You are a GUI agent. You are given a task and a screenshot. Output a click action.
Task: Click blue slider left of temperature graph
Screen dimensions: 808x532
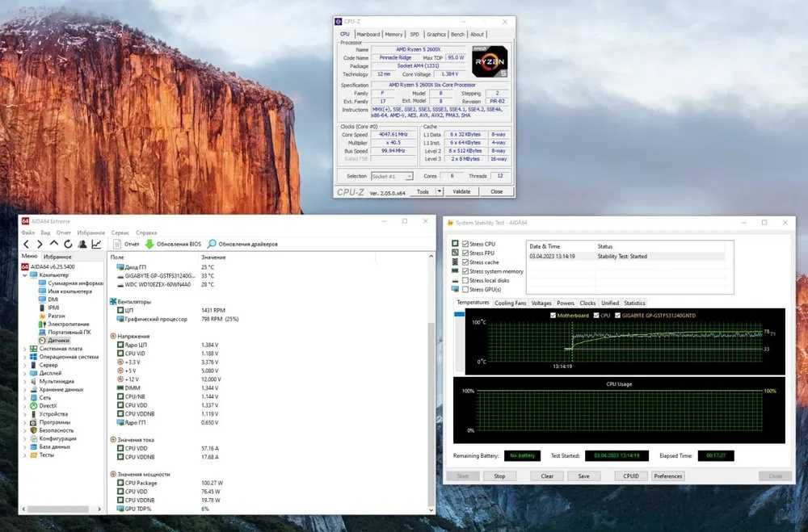pos(459,314)
